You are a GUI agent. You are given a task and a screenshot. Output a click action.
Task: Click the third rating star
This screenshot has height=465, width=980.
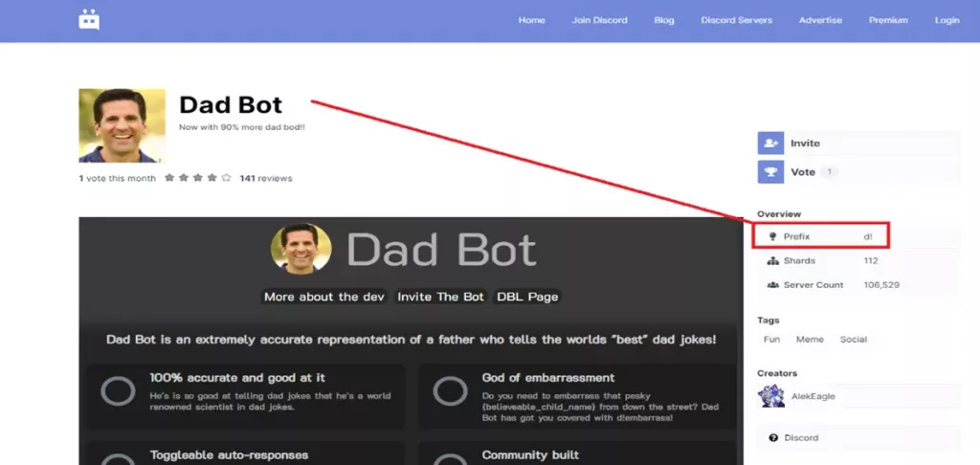point(197,178)
